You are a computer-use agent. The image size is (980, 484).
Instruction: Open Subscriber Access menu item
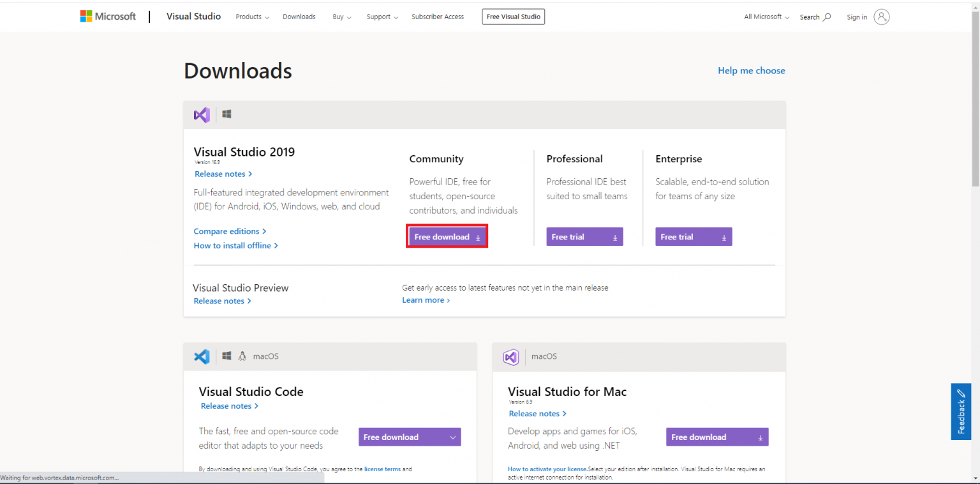click(x=437, y=17)
